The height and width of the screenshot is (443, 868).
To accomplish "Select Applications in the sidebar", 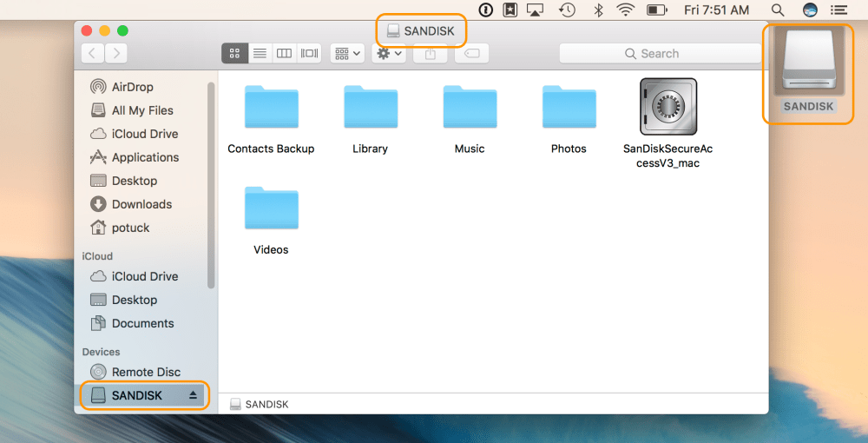I will [145, 157].
